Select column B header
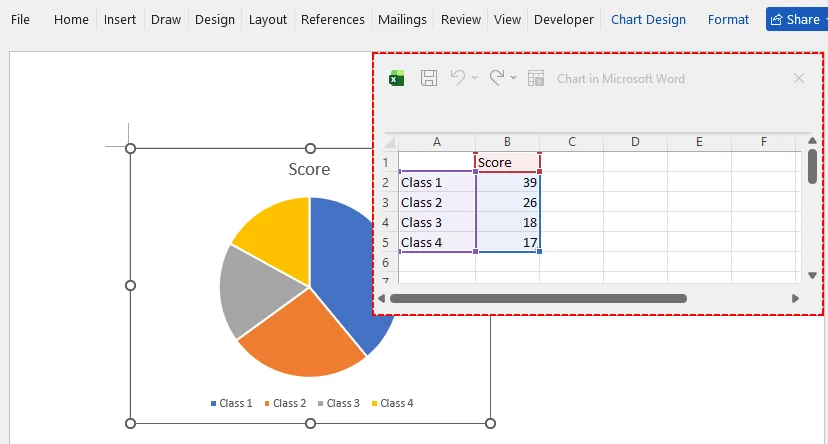The width and height of the screenshot is (828, 444). pyautogui.click(x=507, y=142)
